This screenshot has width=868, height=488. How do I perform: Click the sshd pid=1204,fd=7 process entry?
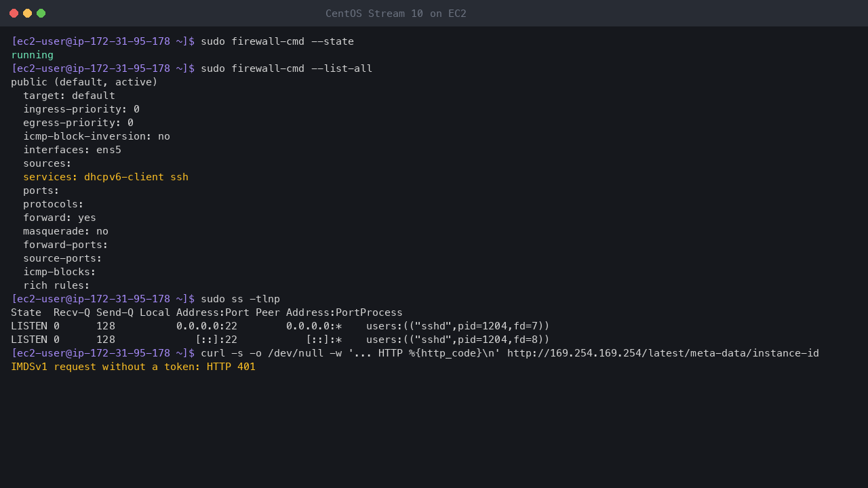coord(458,326)
